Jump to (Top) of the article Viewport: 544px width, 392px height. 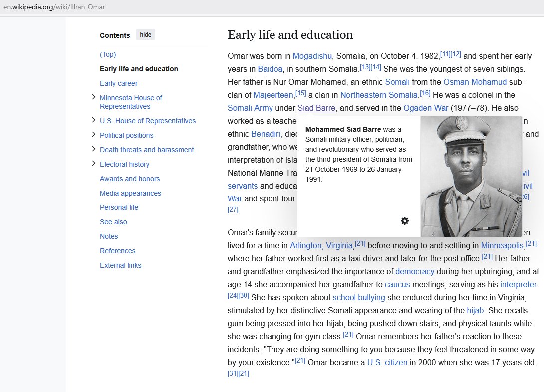(x=108, y=54)
